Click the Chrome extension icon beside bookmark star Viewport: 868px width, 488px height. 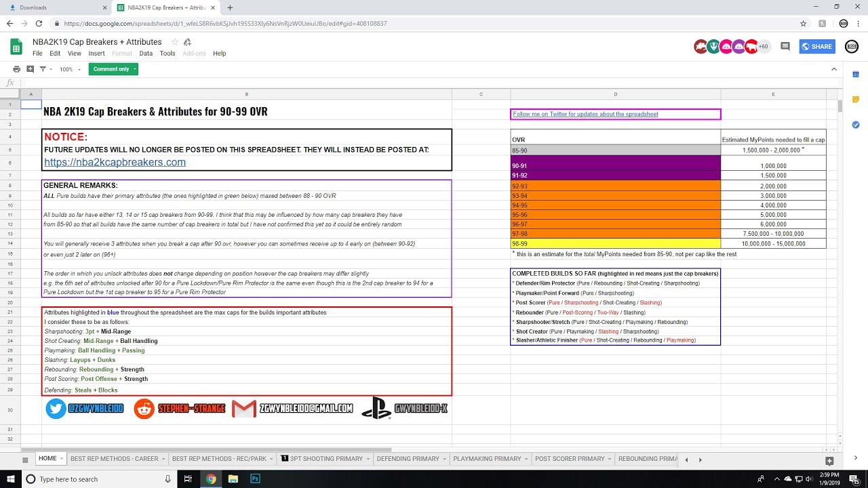(x=823, y=23)
